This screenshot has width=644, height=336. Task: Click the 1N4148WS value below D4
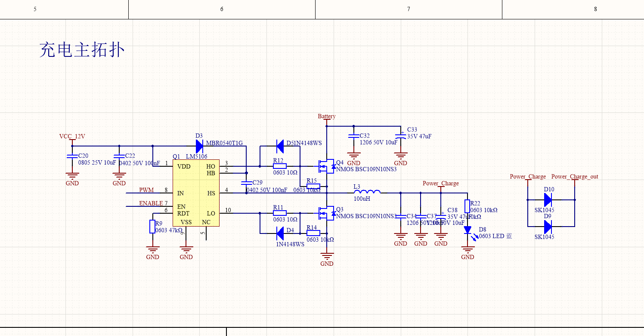coord(290,244)
